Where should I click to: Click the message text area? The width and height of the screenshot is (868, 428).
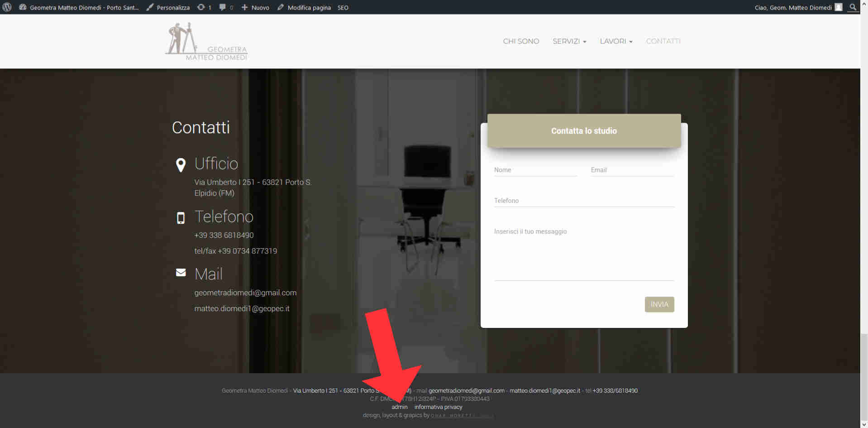(x=584, y=253)
